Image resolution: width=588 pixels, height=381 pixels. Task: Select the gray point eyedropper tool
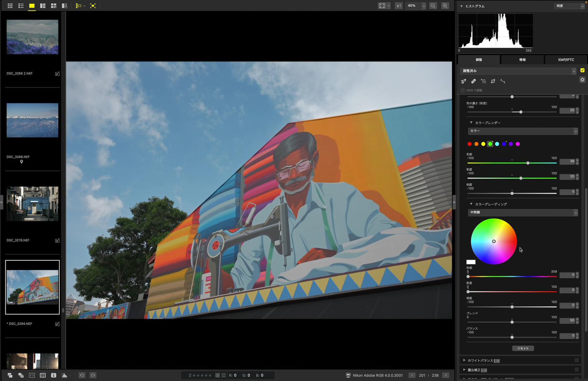(463, 81)
